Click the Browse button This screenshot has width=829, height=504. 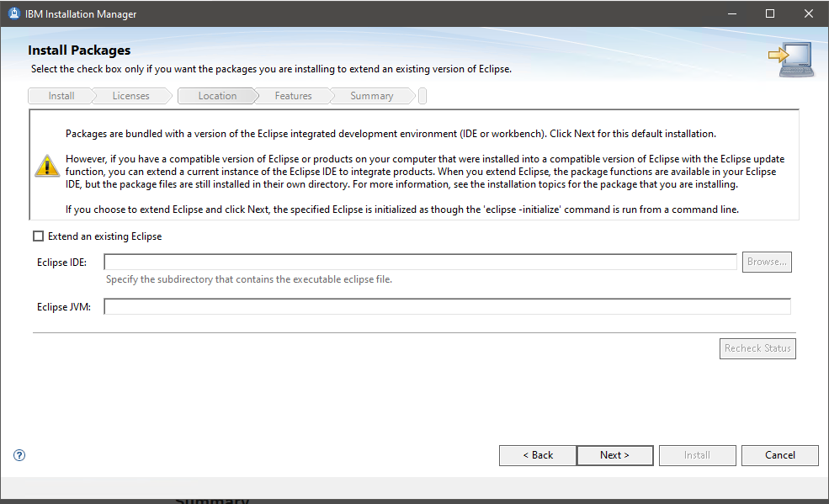(x=766, y=262)
